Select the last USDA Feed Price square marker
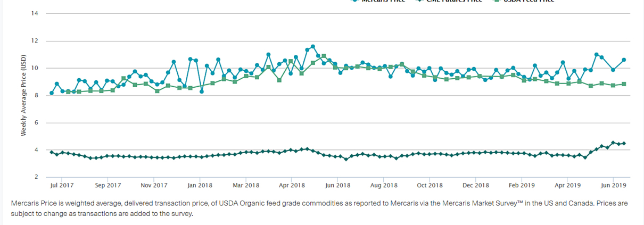This screenshot has height=225, width=644. [x=624, y=84]
